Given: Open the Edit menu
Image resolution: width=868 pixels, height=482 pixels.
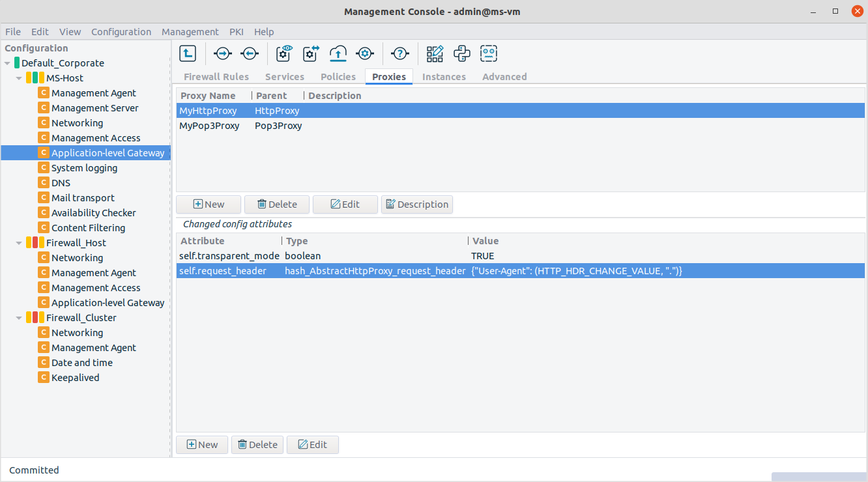Looking at the screenshot, I should click(40, 31).
